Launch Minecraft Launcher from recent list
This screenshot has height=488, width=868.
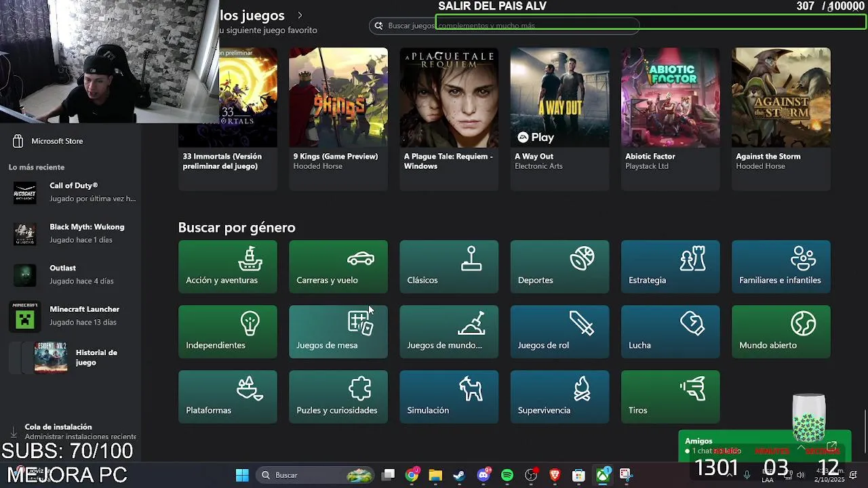coord(71,316)
